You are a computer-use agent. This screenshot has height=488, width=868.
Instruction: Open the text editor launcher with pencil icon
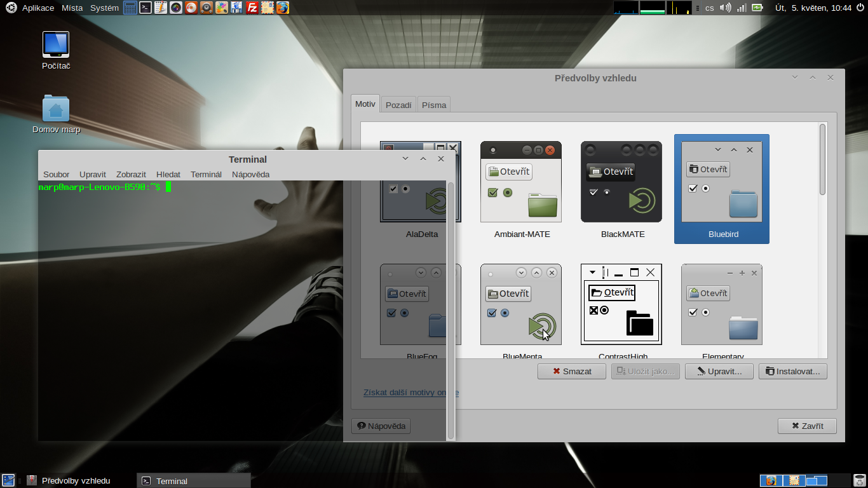tap(161, 8)
